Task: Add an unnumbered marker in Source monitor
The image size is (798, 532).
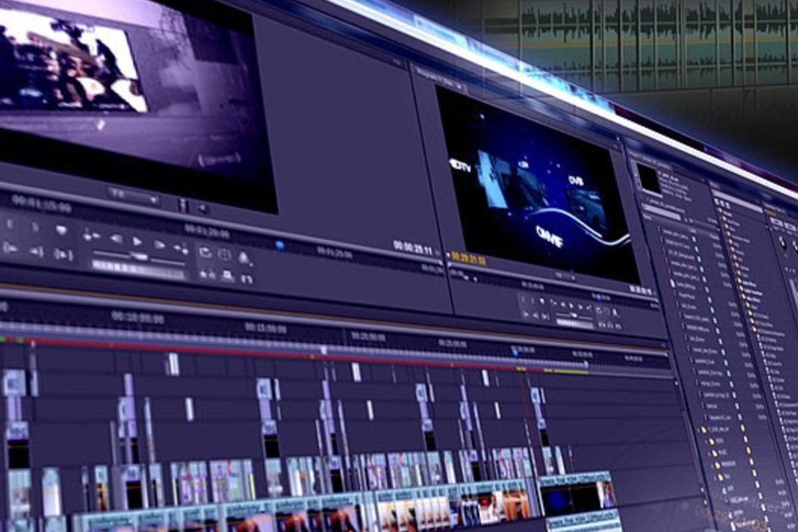Action: 61,230
